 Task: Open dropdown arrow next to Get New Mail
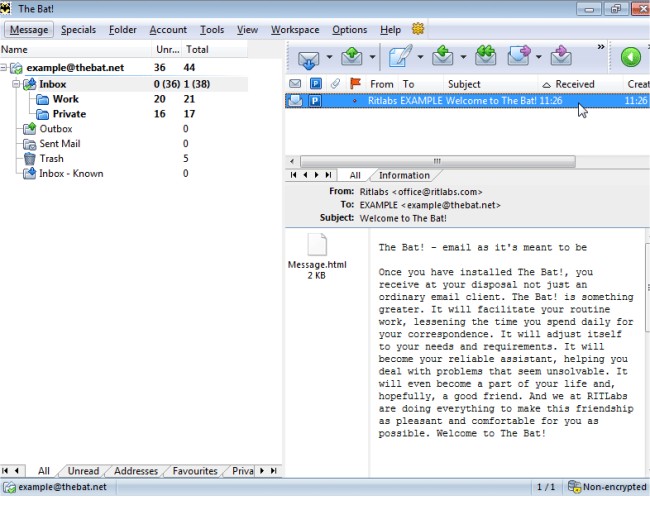coord(330,57)
